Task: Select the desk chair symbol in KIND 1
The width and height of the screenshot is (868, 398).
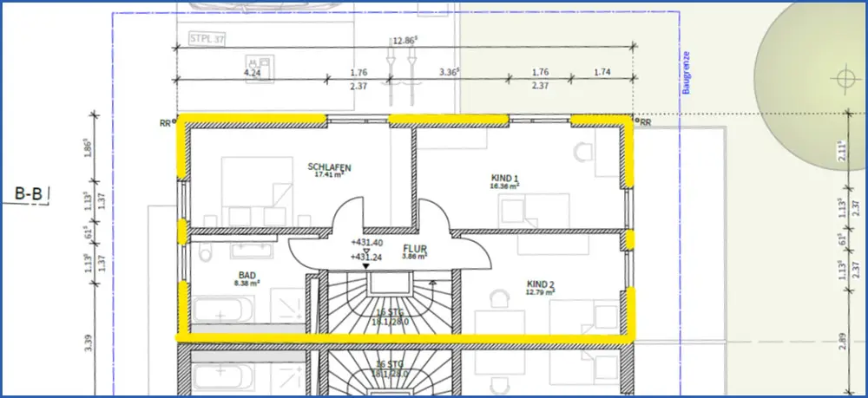Action: [x=581, y=152]
